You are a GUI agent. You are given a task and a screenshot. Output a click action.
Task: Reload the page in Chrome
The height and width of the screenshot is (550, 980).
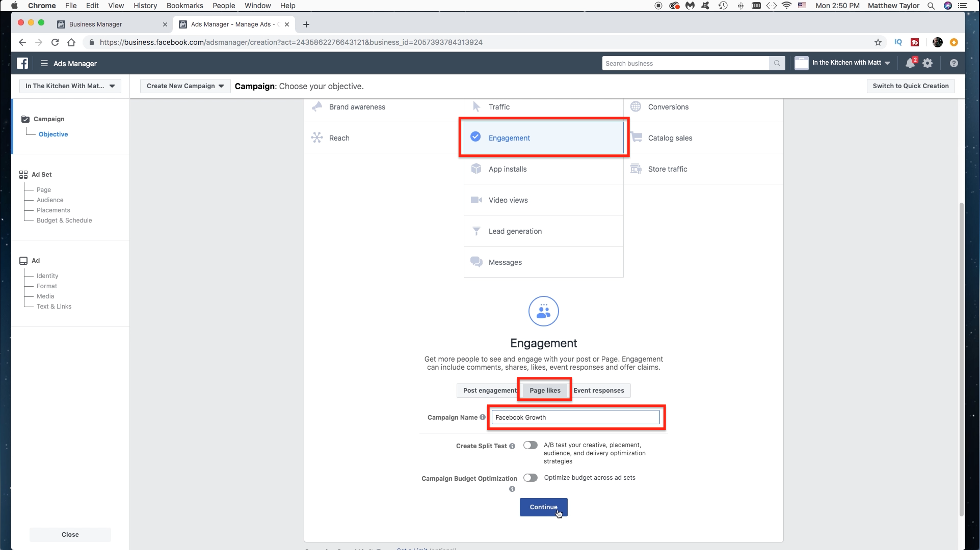tap(55, 42)
